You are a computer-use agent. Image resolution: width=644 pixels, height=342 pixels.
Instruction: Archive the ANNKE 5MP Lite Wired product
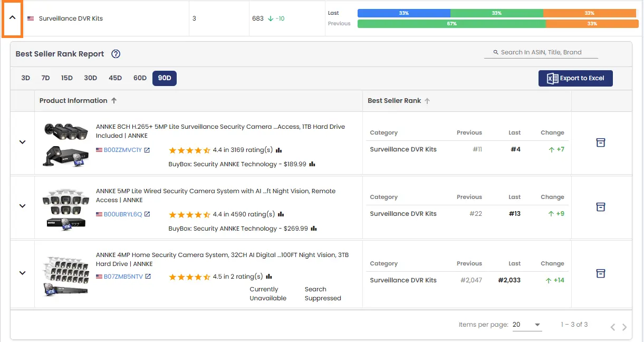[x=600, y=207]
